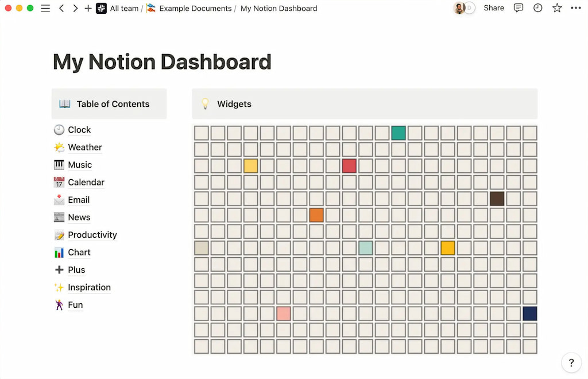Click the dancer emoji next to Fun

[x=59, y=305]
